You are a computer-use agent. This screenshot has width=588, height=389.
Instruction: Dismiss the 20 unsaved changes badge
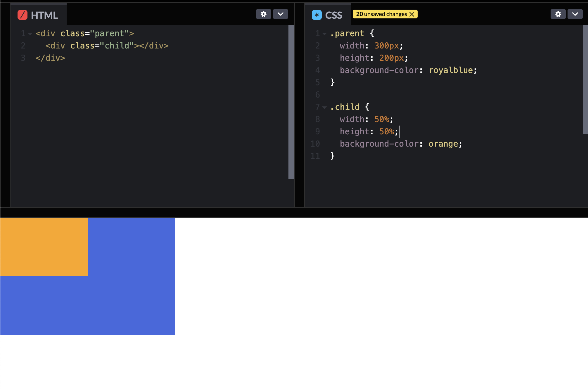click(412, 14)
